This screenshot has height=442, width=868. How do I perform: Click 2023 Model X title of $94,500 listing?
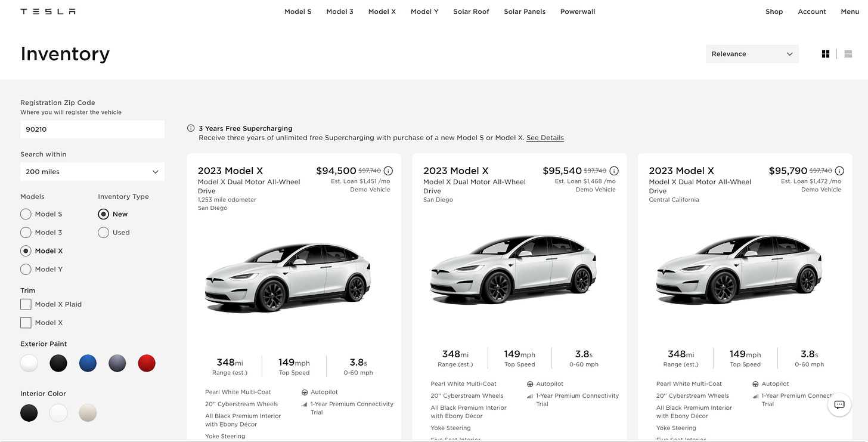(230, 171)
